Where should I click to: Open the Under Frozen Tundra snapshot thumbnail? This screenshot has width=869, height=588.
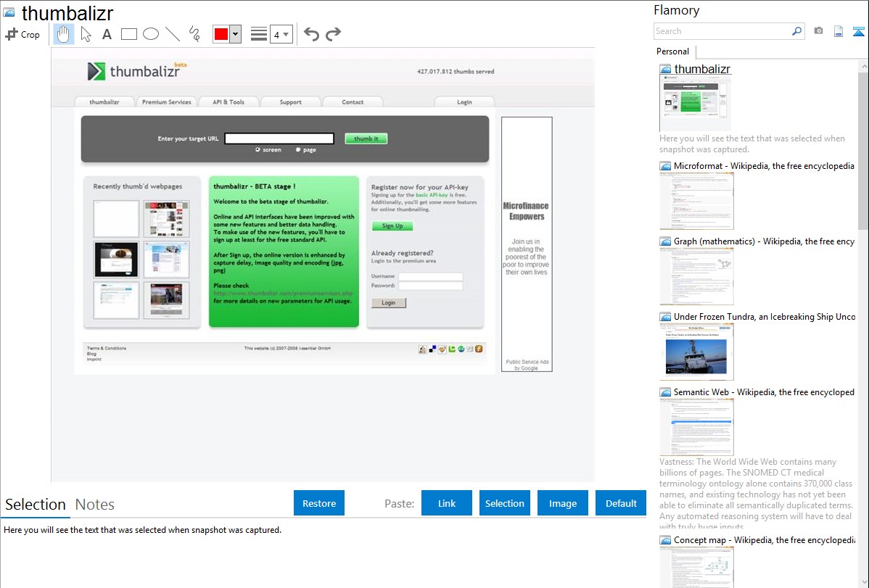tap(696, 352)
